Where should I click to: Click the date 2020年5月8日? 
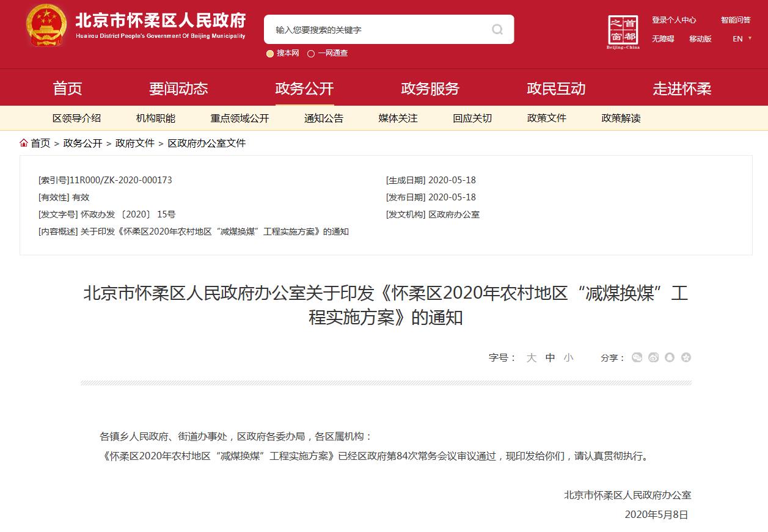[x=656, y=515]
